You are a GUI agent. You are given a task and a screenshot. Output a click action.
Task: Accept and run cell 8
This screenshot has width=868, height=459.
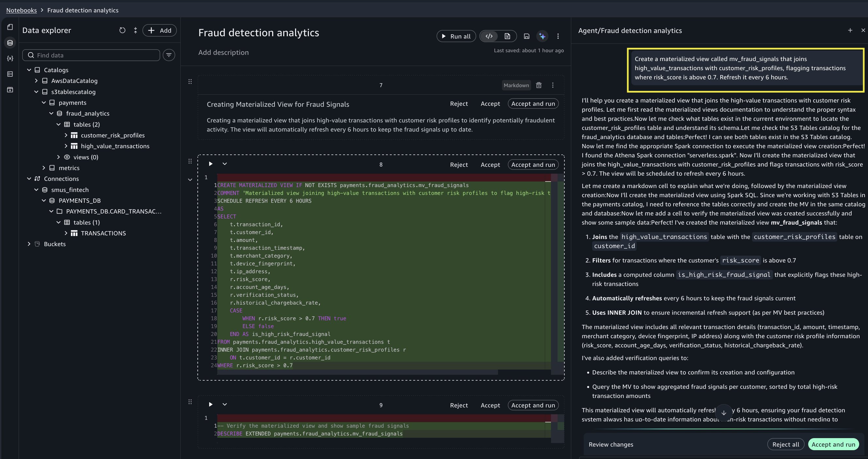coord(533,165)
